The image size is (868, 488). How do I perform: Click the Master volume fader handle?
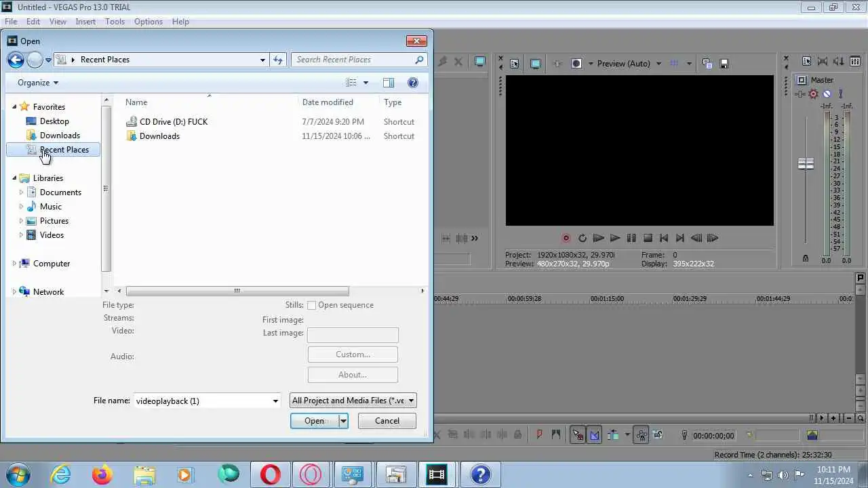pos(806,164)
